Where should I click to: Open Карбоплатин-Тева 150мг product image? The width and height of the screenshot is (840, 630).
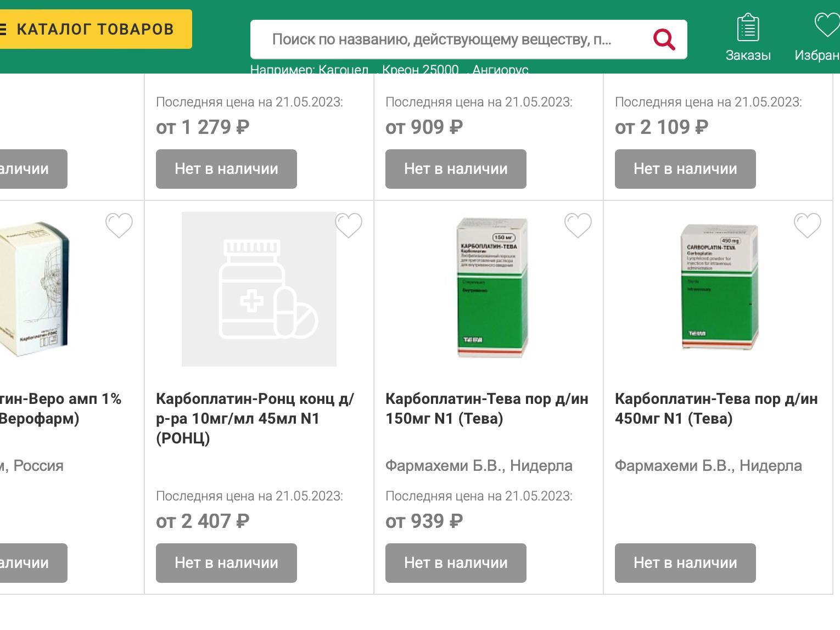pyautogui.click(x=492, y=288)
